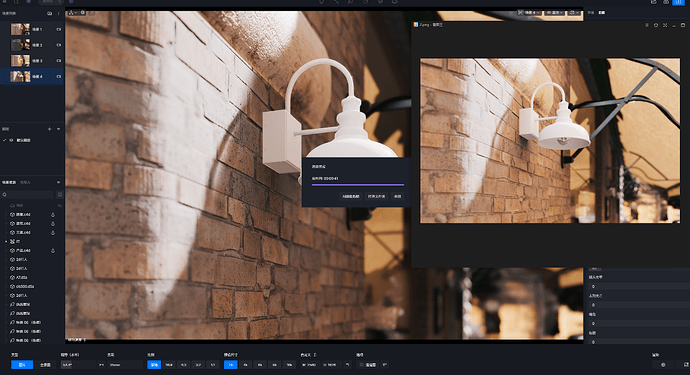Click the add-scene icon in scene list header
The height and width of the screenshot is (375, 690).
[49, 14]
